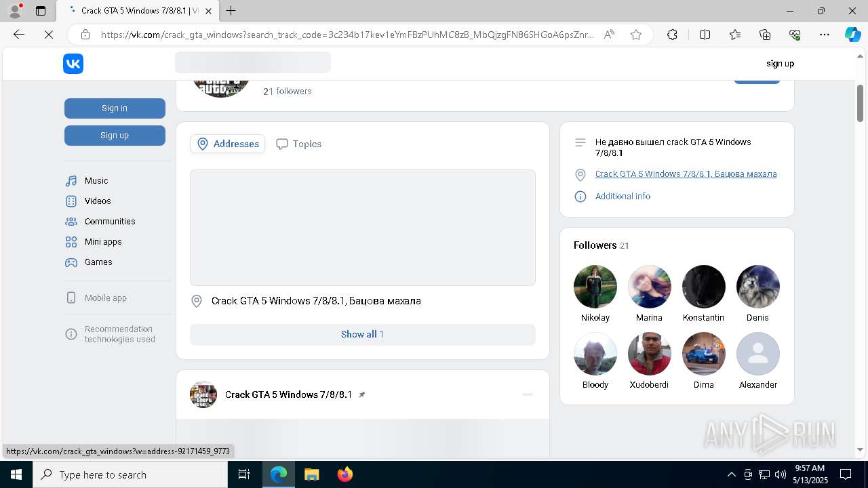
Task: Open Task View on the taskbar
Action: pyautogui.click(x=244, y=474)
